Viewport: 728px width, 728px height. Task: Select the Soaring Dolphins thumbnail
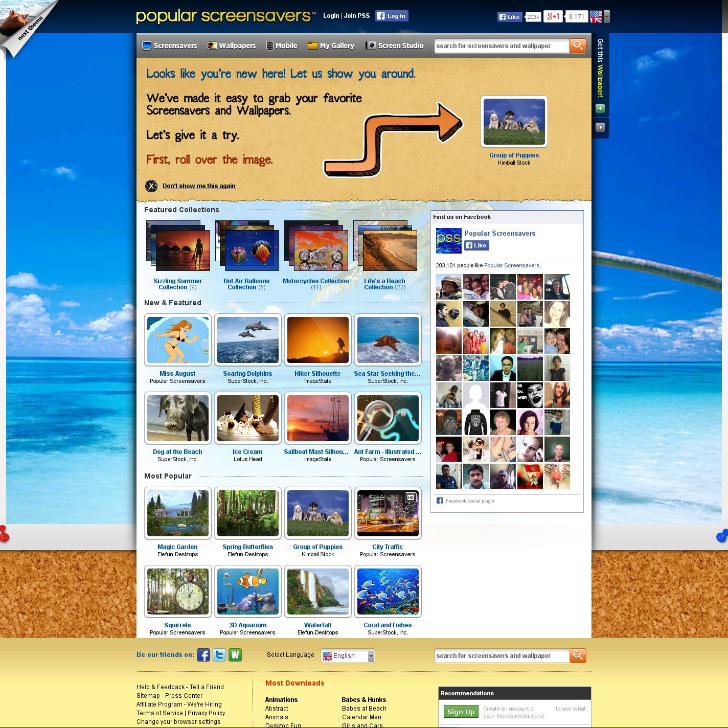pos(248,340)
